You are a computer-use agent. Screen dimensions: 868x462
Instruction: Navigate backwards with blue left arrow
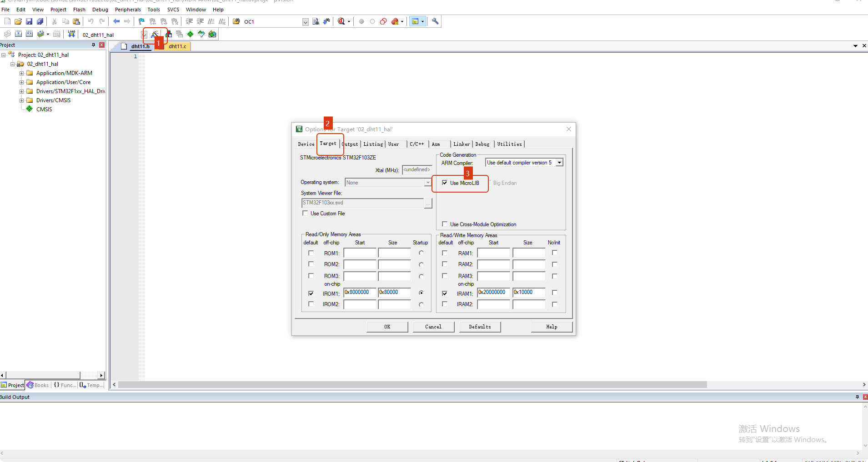(116, 21)
